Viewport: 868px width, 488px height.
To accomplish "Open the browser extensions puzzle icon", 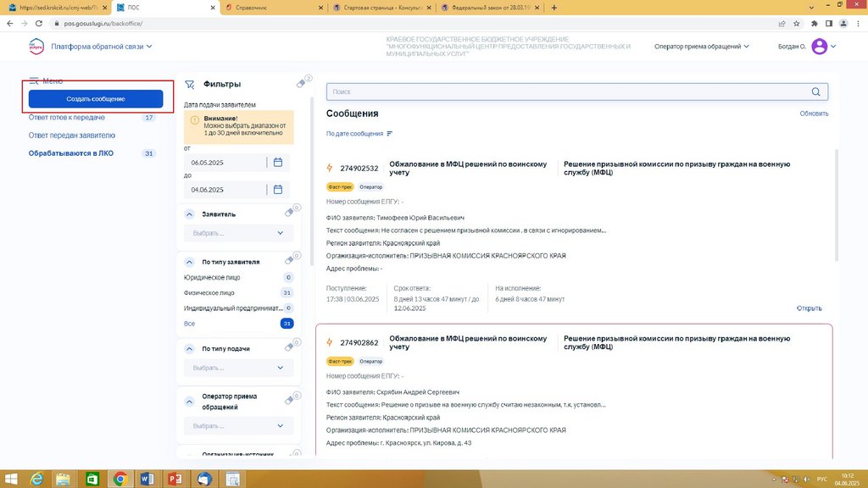I will [814, 23].
